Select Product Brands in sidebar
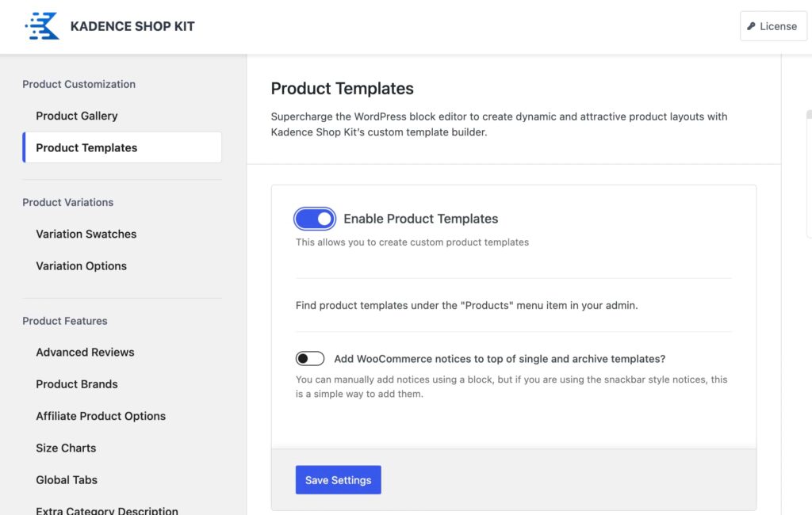Image resolution: width=812 pixels, height=515 pixels. point(77,384)
